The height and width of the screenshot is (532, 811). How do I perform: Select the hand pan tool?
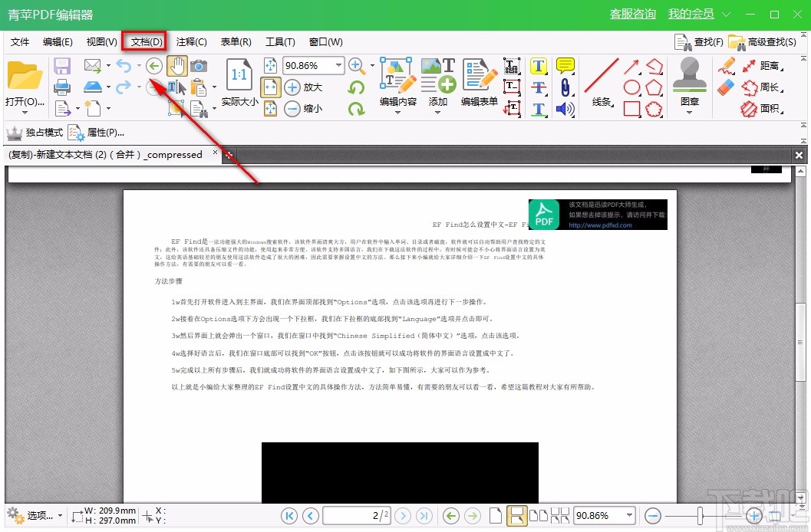(x=177, y=66)
